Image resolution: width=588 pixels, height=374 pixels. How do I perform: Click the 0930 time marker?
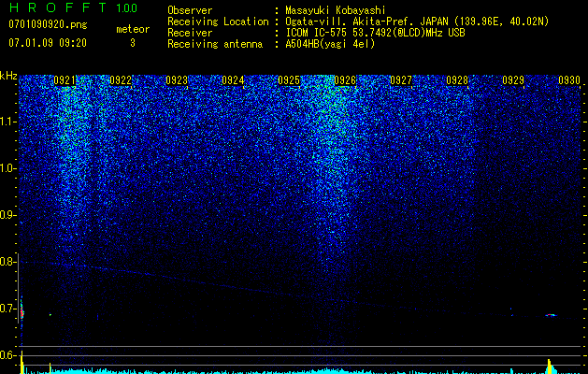(569, 80)
